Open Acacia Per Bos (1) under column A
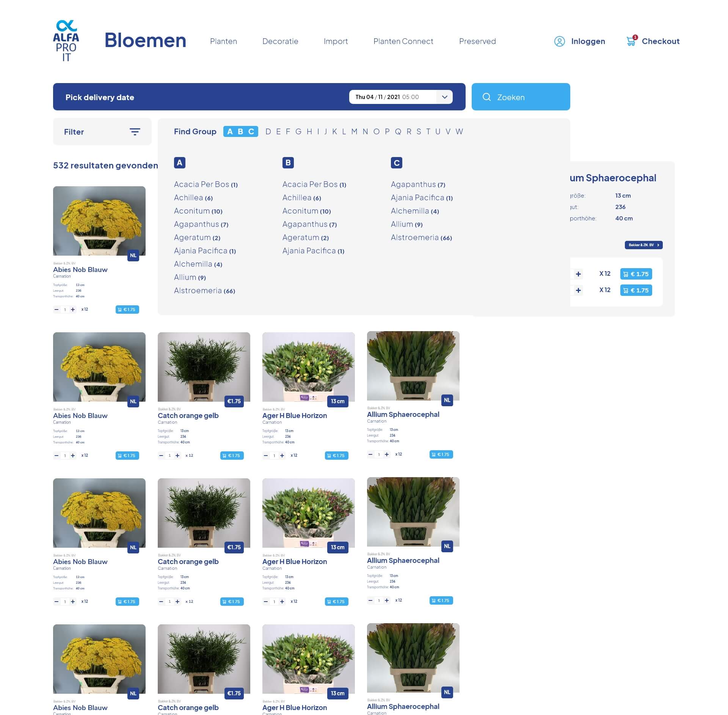The height and width of the screenshot is (715, 728). pyautogui.click(x=206, y=184)
